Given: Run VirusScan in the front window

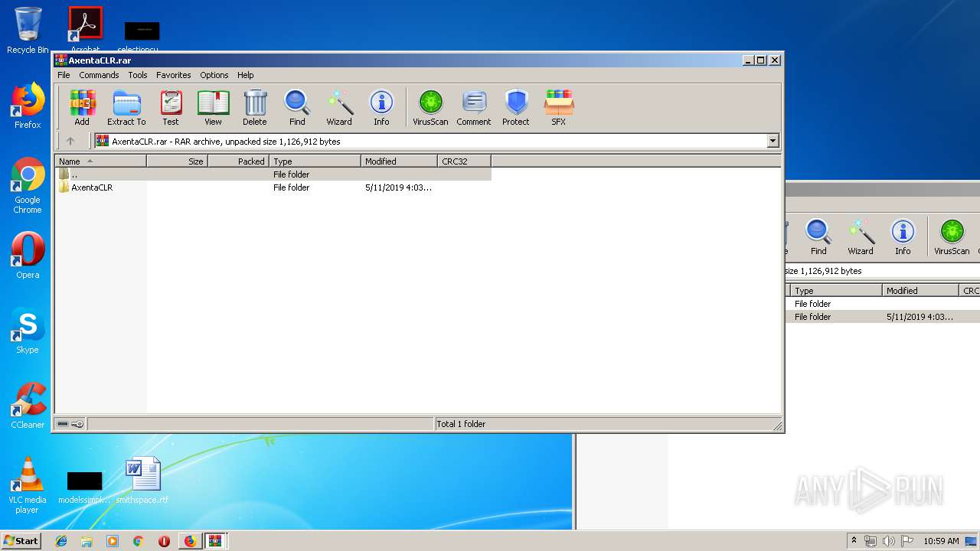Looking at the screenshot, I should (430, 108).
